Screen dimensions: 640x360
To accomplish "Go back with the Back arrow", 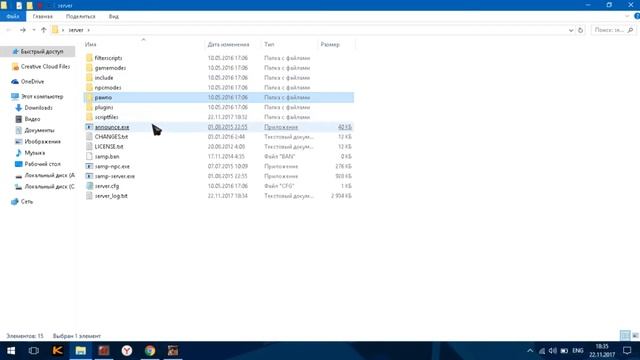I will coord(9,30).
